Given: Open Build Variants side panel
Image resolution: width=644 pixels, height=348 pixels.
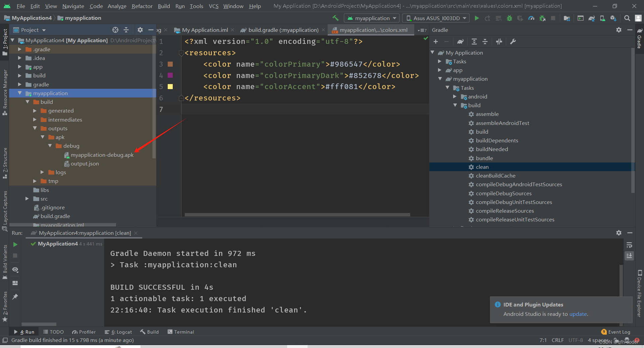Looking at the screenshot, I should [x=5, y=262].
